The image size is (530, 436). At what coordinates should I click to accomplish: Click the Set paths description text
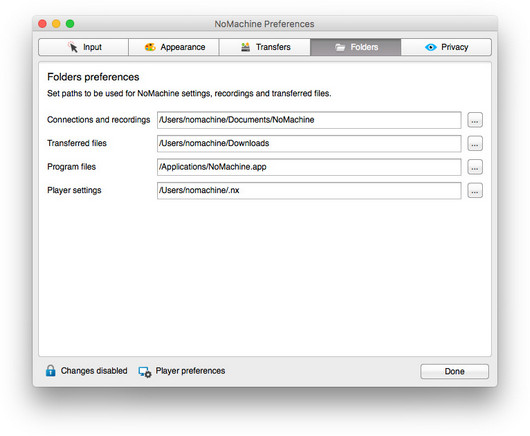coord(189,93)
